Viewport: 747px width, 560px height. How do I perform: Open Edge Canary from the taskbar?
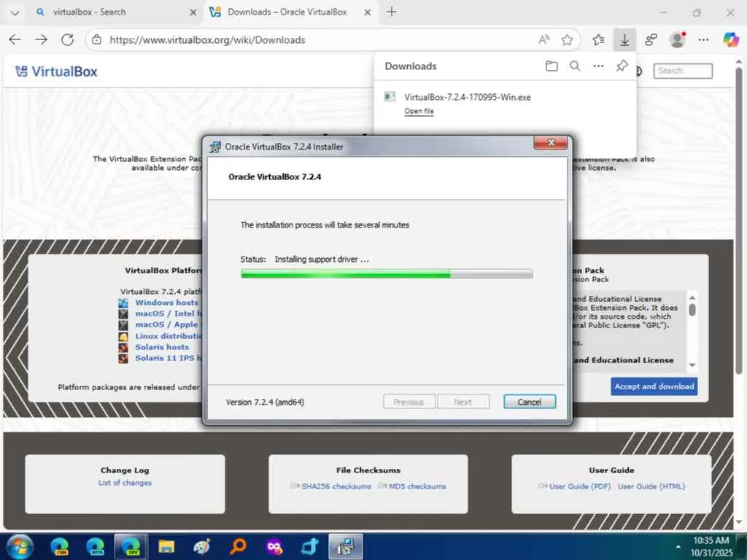click(x=60, y=547)
